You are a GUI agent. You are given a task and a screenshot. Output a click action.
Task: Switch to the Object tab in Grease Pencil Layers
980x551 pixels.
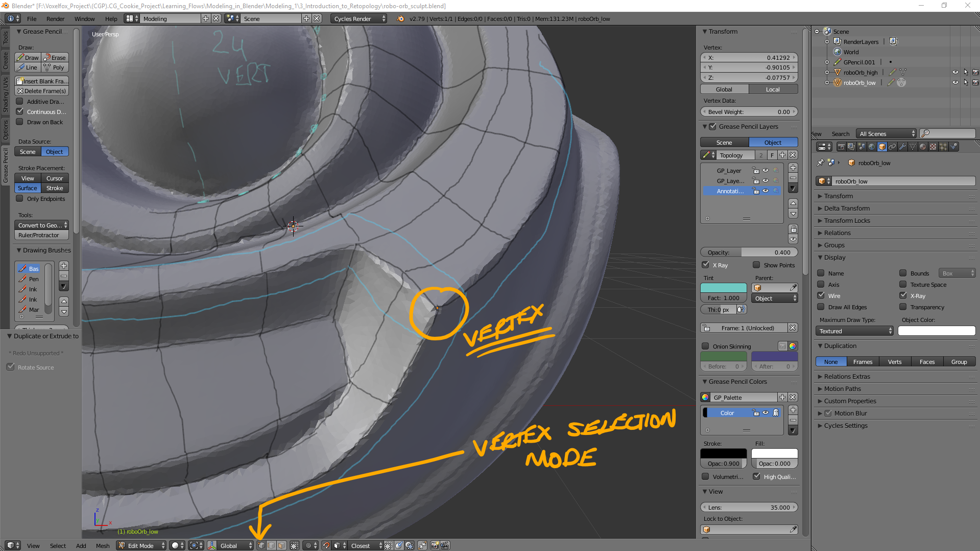773,142
